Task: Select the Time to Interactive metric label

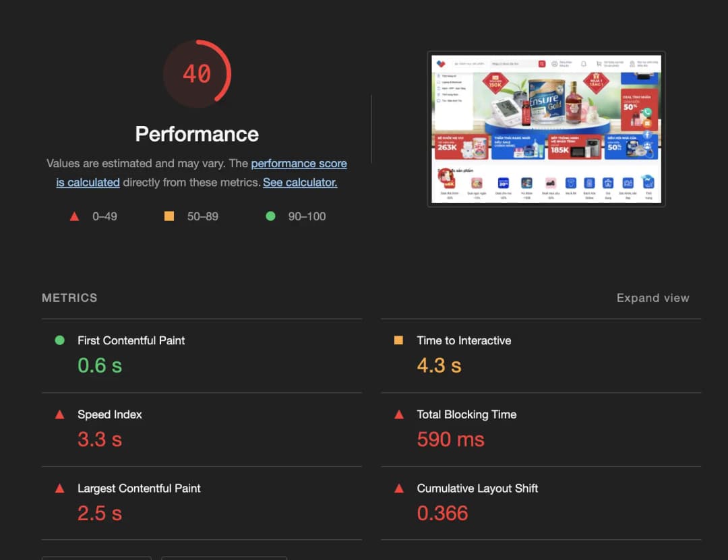Action: pyautogui.click(x=464, y=340)
